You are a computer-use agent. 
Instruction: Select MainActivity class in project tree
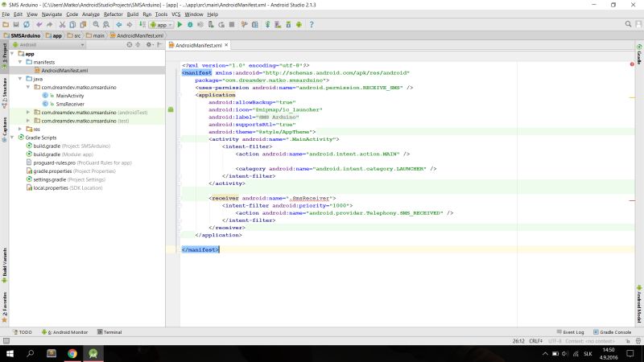coord(70,96)
